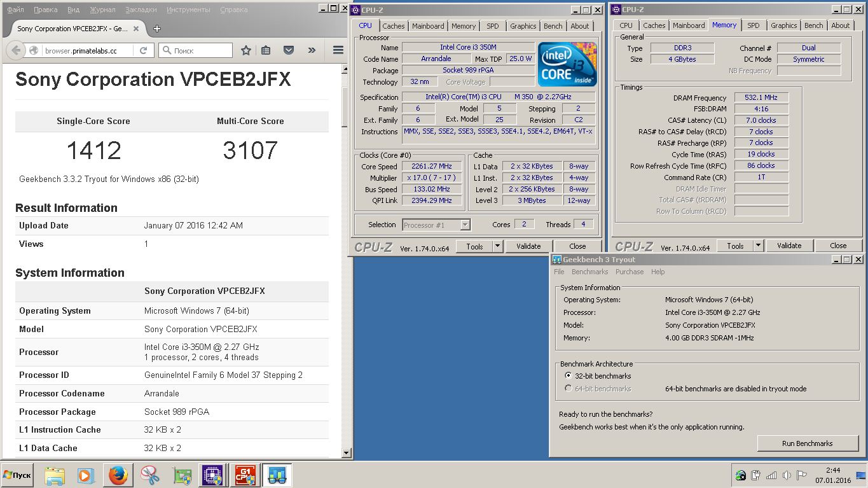Open volume speaker tray icon
The image size is (868, 488).
pos(787,475)
